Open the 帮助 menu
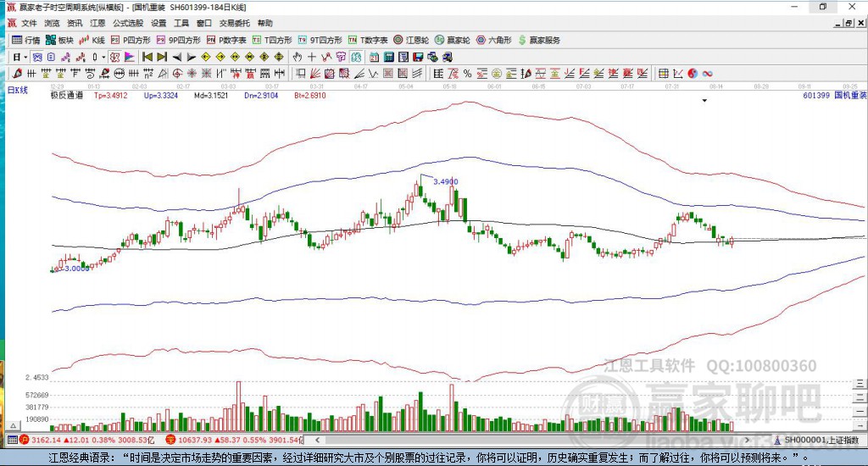Image resolution: width=868 pixels, height=466 pixels. [265, 23]
